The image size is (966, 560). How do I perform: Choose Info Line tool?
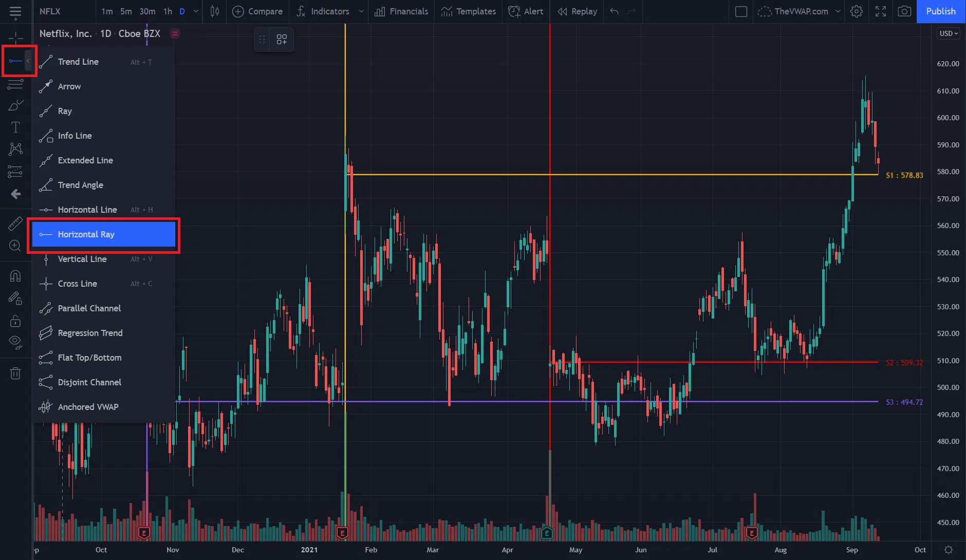(x=103, y=136)
